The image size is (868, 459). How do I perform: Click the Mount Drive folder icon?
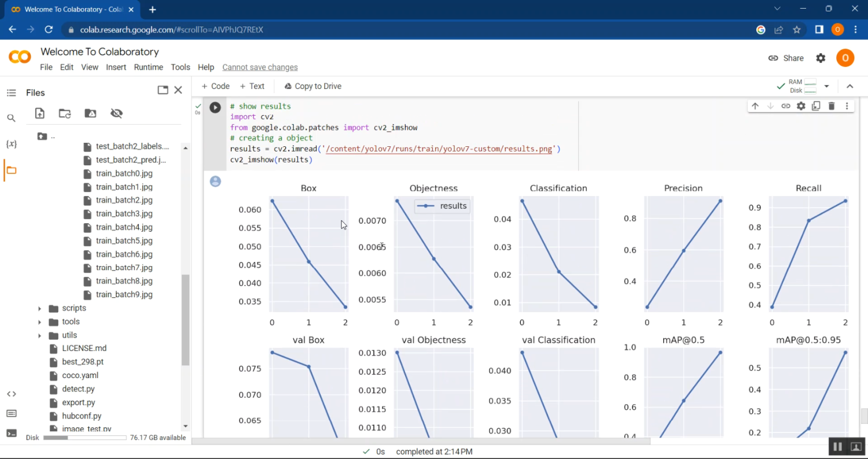pyautogui.click(x=90, y=113)
